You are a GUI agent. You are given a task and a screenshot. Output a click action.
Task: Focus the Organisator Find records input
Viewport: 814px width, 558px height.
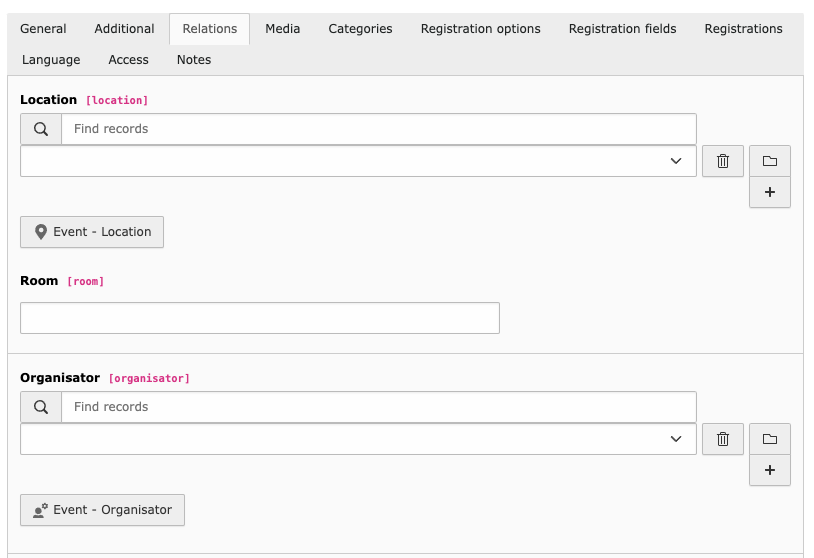click(379, 407)
